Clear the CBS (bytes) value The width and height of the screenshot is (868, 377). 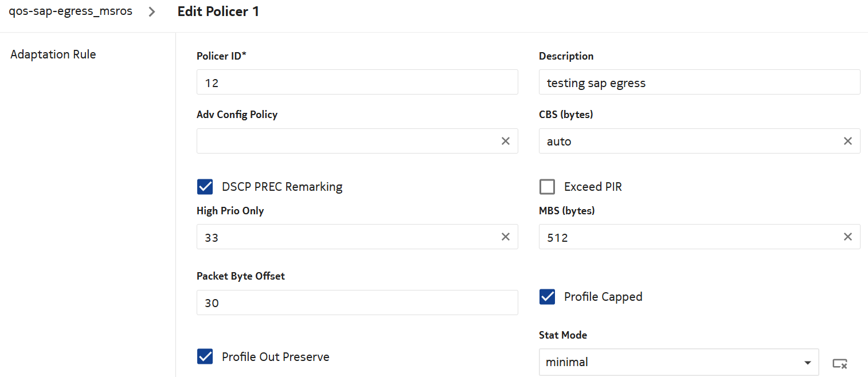pyautogui.click(x=847, y=141)
